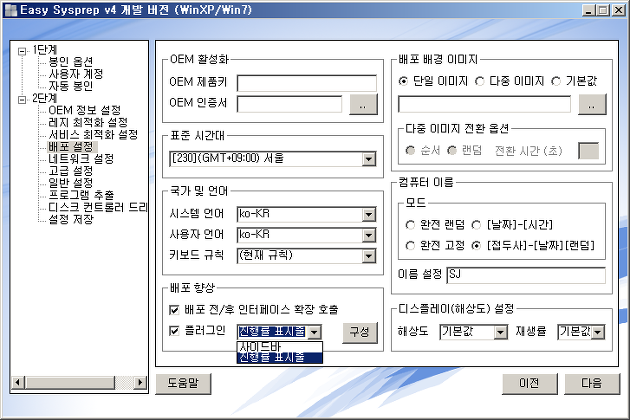Open 일반 설정 tree item

tap(71, 183)
